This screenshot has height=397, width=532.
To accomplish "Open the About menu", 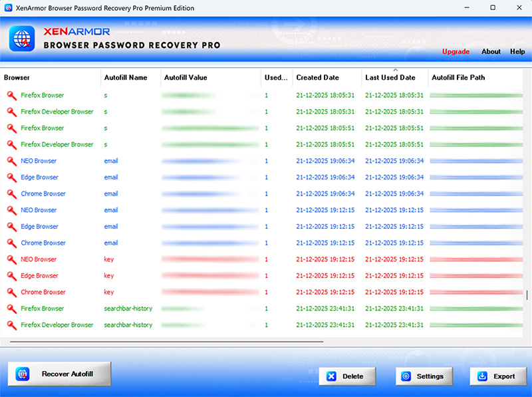I will tap(491, 52).
